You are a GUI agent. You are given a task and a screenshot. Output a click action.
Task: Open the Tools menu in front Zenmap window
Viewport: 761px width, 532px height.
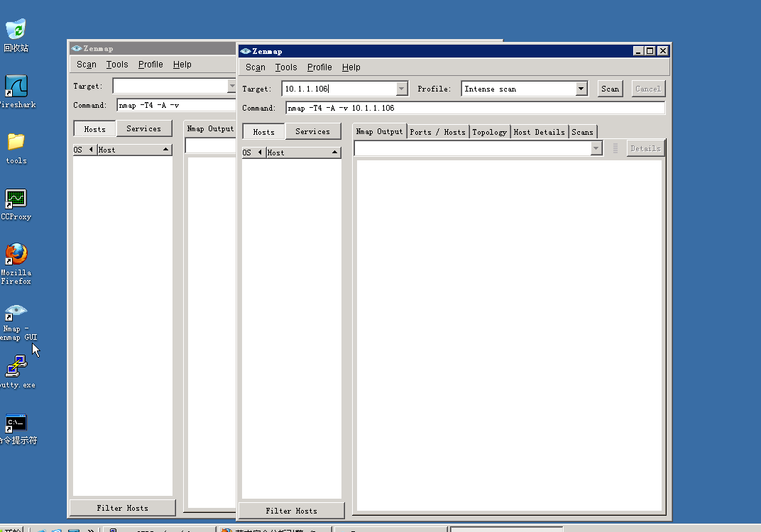click(286, 67)
